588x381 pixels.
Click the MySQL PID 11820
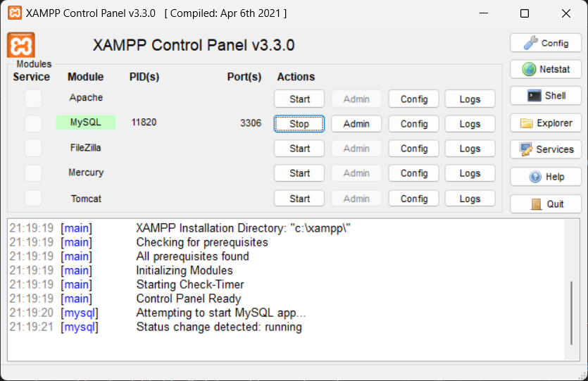point(144,123)
